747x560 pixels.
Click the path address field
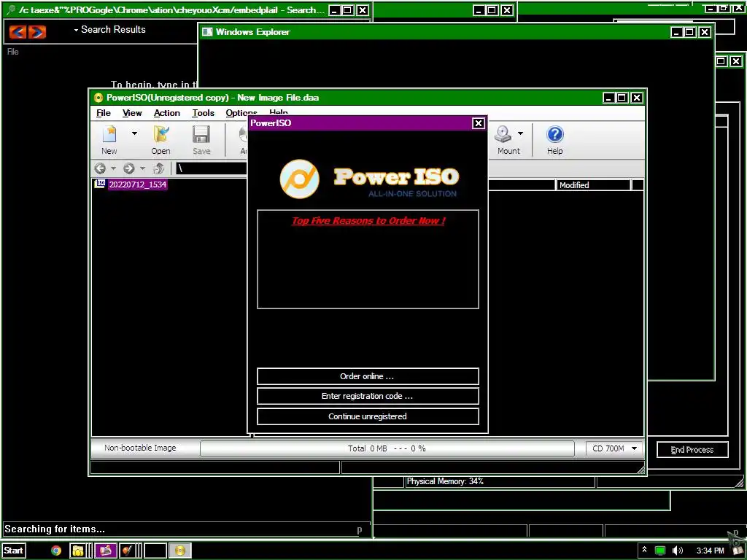[x=212, y=168]
